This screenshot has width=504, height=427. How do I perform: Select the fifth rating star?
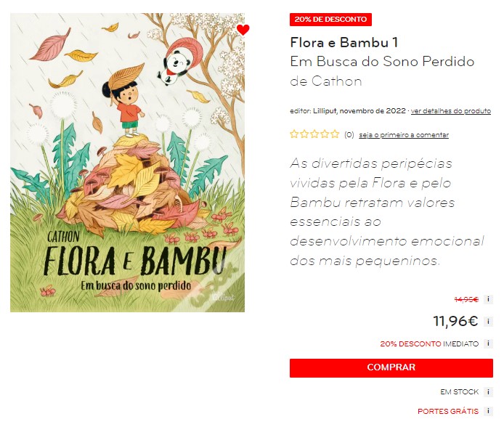[x=335, y=134]
